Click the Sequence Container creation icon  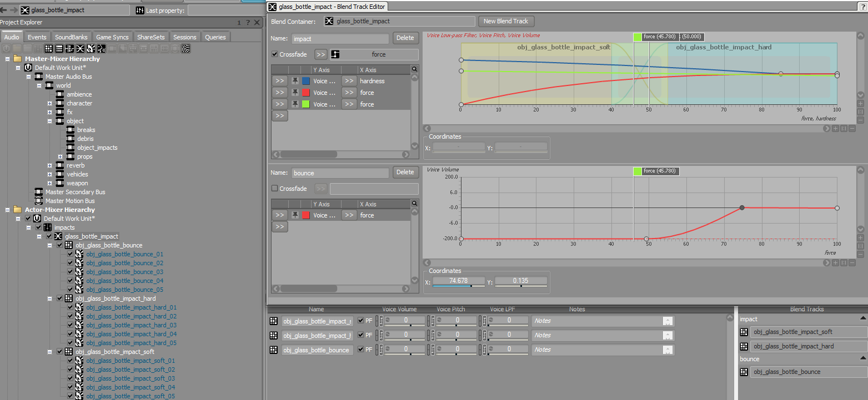[x=59, y=49]
